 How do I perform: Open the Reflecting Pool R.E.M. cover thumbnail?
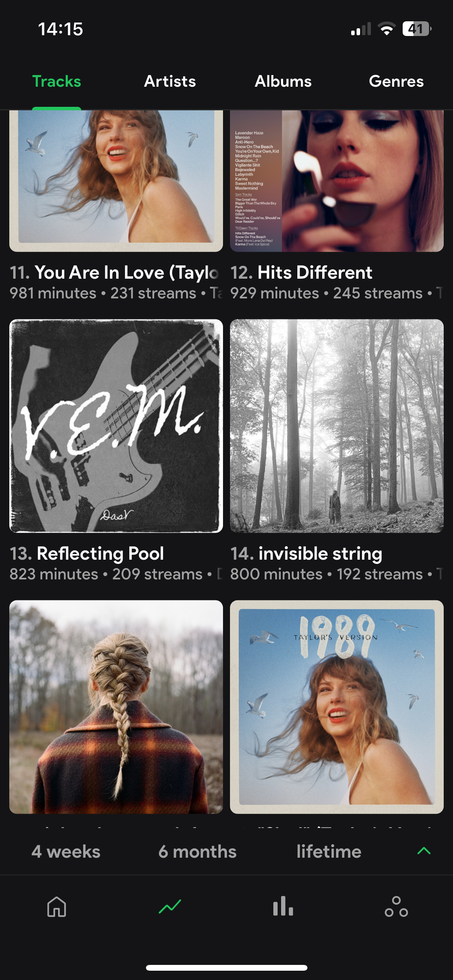116,426
